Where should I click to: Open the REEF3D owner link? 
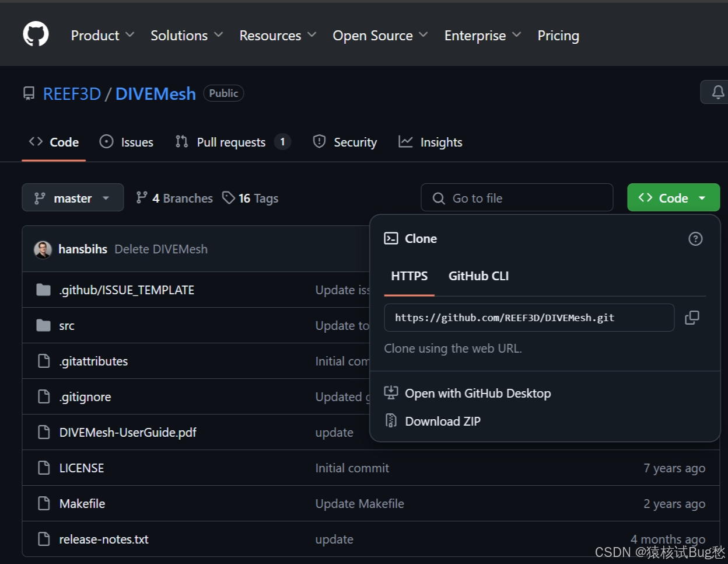click(x=72, y=93)
